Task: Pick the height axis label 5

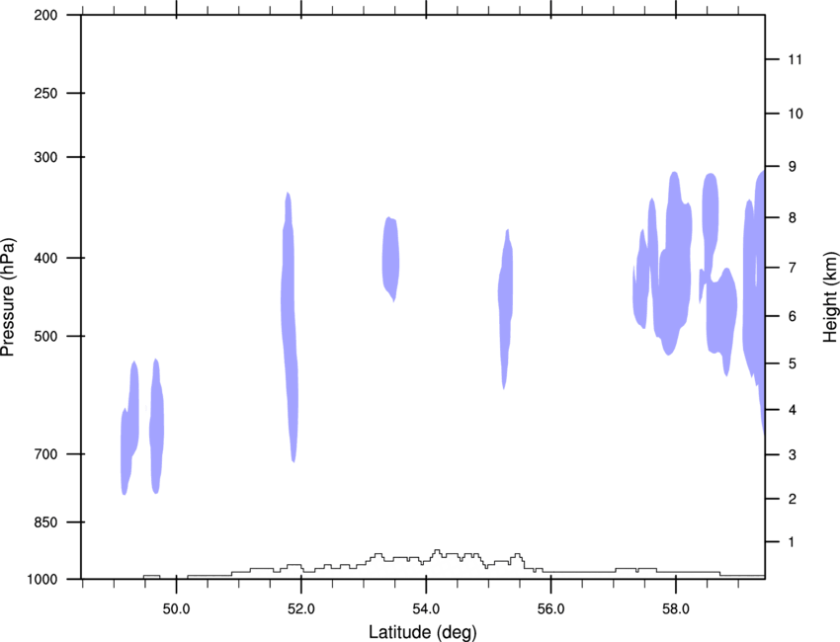Action: pos(793,363)
